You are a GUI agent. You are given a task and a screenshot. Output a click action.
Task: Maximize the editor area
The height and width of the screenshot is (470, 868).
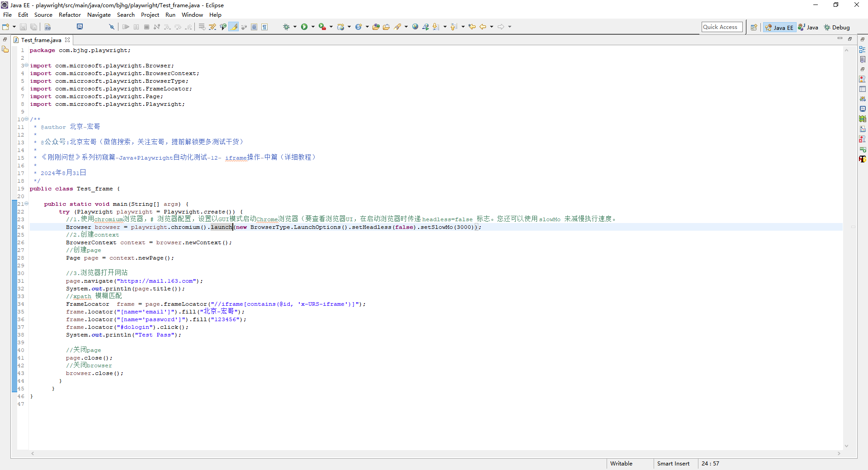pyautogui.click(x=850, y=39)
